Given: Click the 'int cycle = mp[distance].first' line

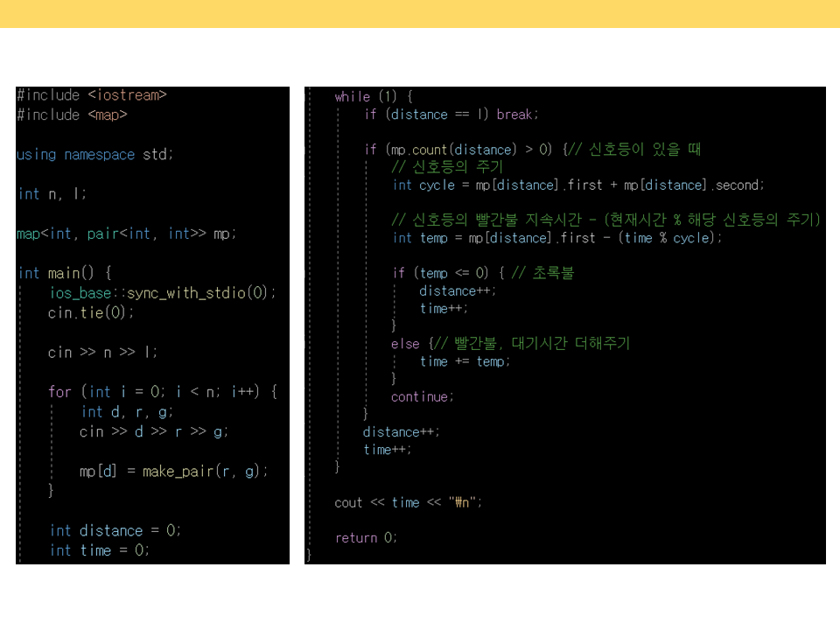Looking at the screenshot, I should coord(578,185).
